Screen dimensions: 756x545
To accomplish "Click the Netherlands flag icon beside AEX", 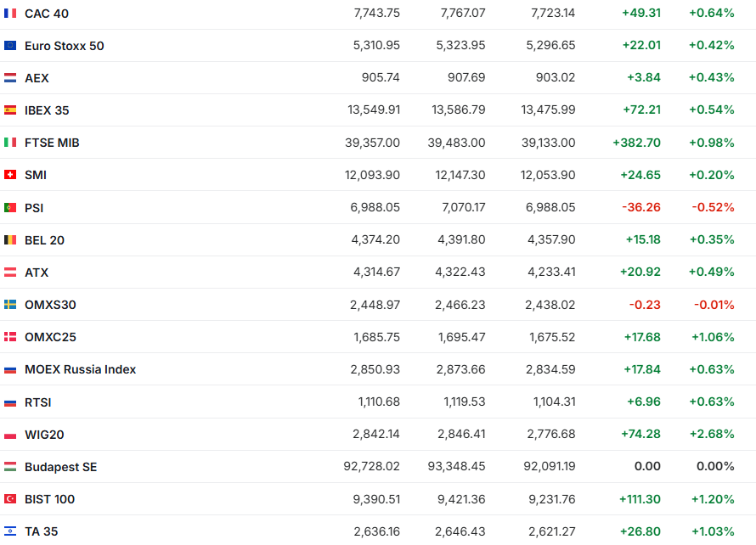I will (10, 78).
